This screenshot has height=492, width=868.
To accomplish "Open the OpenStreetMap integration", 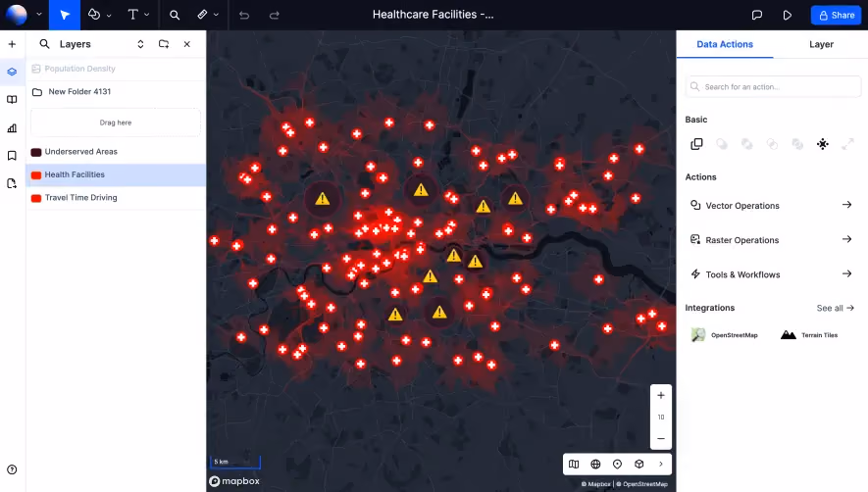I will click(725, 335).
